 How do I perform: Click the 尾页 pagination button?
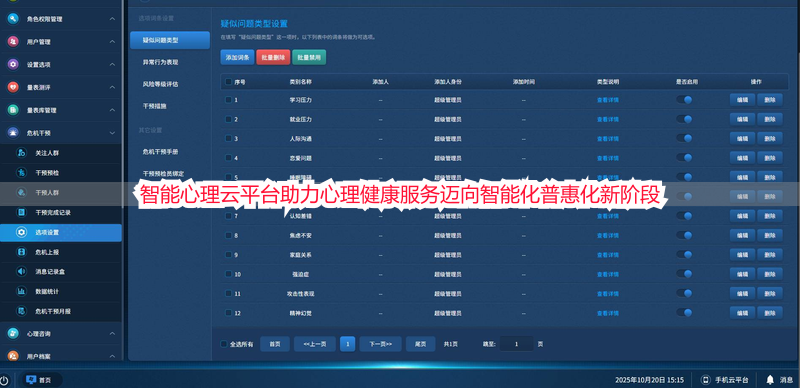pos(420,344)
